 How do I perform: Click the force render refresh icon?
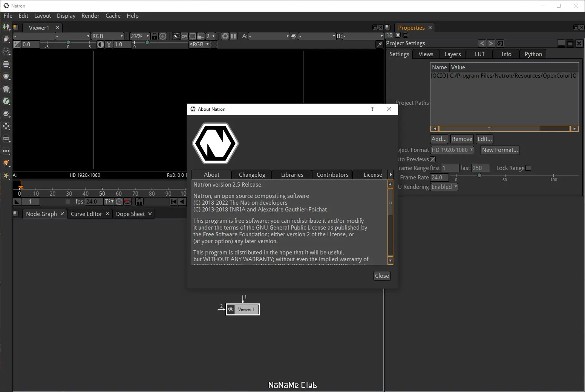225,36
